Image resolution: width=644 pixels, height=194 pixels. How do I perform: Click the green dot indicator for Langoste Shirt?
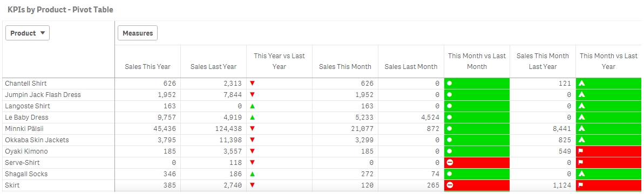(450, 106)
